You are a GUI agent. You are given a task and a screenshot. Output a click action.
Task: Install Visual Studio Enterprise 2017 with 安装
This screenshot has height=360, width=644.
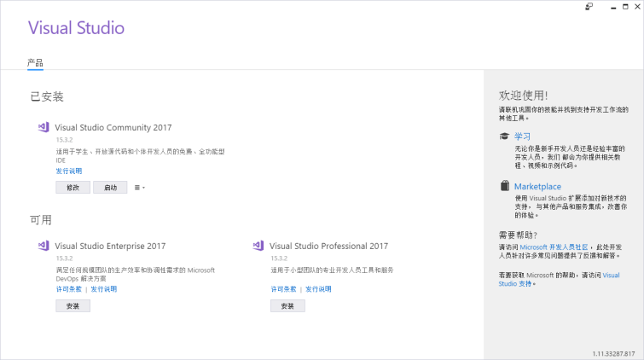pos(73,305)
